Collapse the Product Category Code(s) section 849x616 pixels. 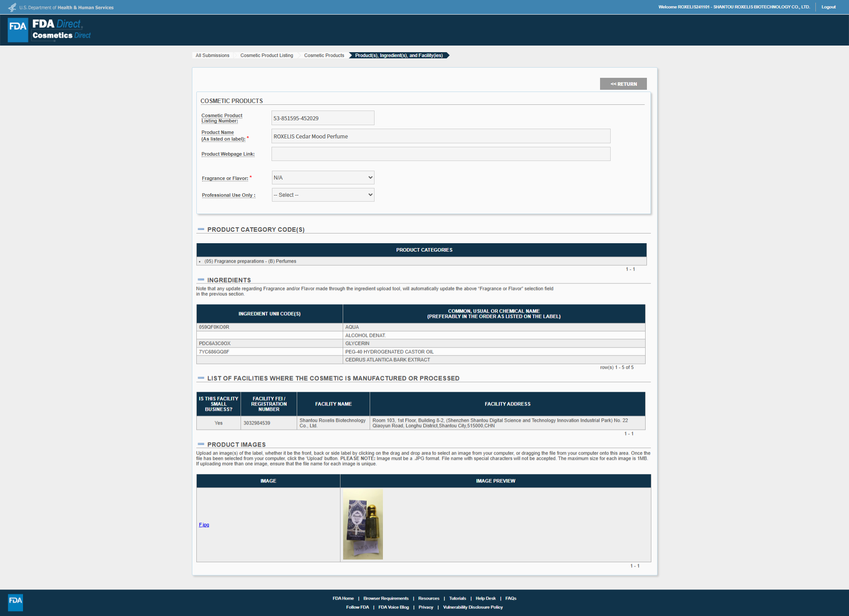[x=201, y=230]
